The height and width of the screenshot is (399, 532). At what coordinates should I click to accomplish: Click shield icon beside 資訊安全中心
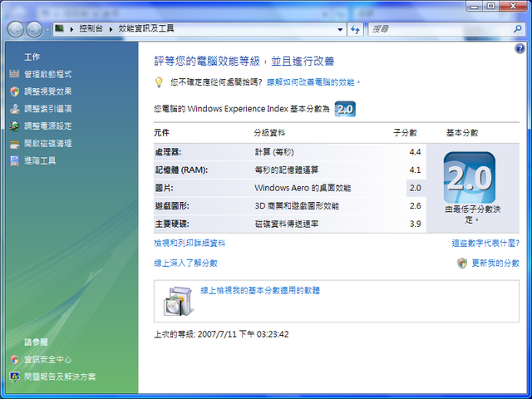click(15, 360)
